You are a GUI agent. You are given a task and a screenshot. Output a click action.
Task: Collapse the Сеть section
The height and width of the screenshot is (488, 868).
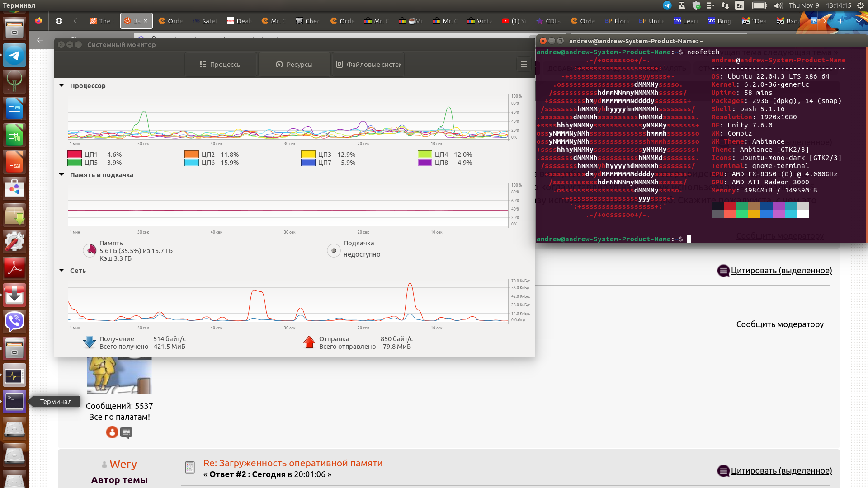pos(61,270)
